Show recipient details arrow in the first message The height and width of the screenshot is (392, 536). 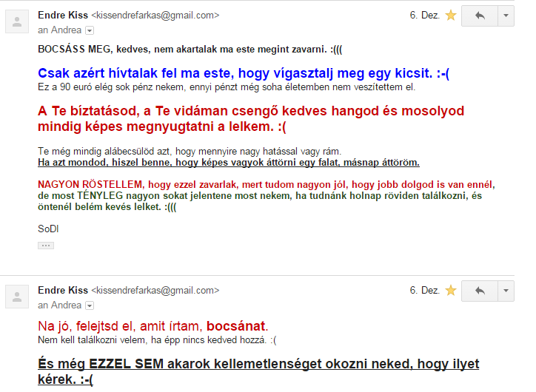click(x=90, y=30)
